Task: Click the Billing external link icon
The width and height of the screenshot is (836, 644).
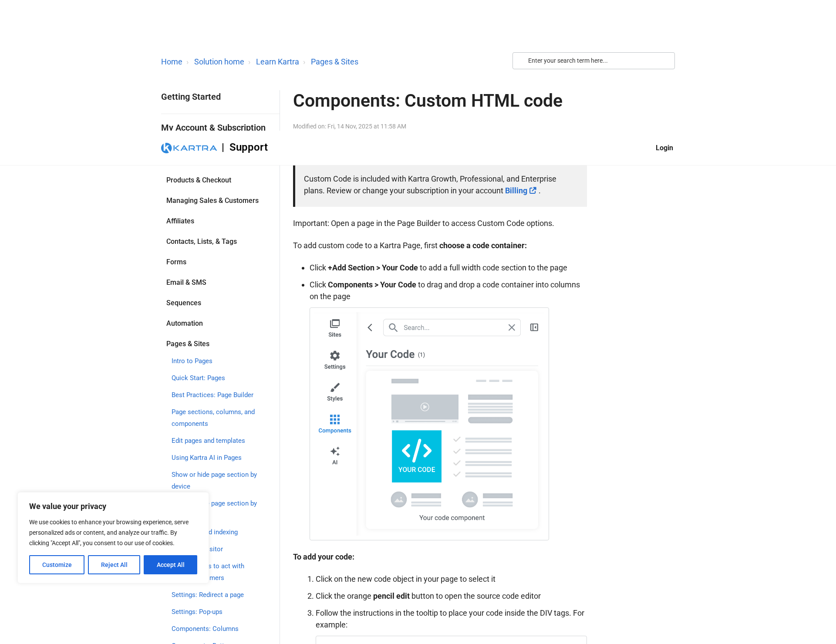Action: 533,191
